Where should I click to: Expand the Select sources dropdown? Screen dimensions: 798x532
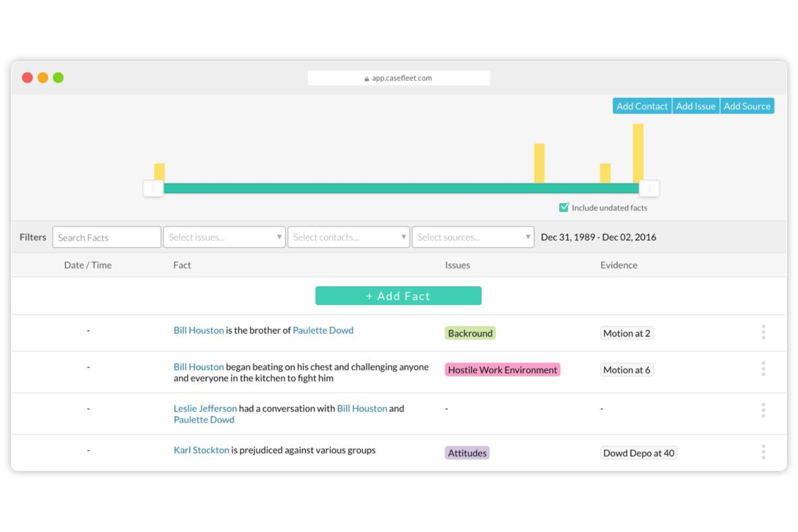click(473, 237)
